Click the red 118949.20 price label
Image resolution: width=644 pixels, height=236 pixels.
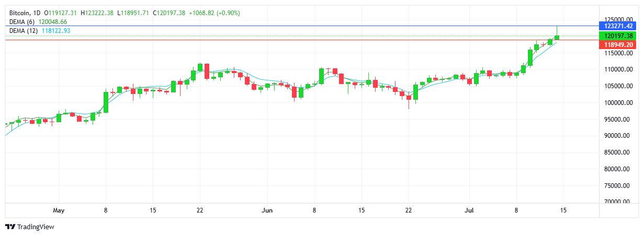(x=618, y=45)
